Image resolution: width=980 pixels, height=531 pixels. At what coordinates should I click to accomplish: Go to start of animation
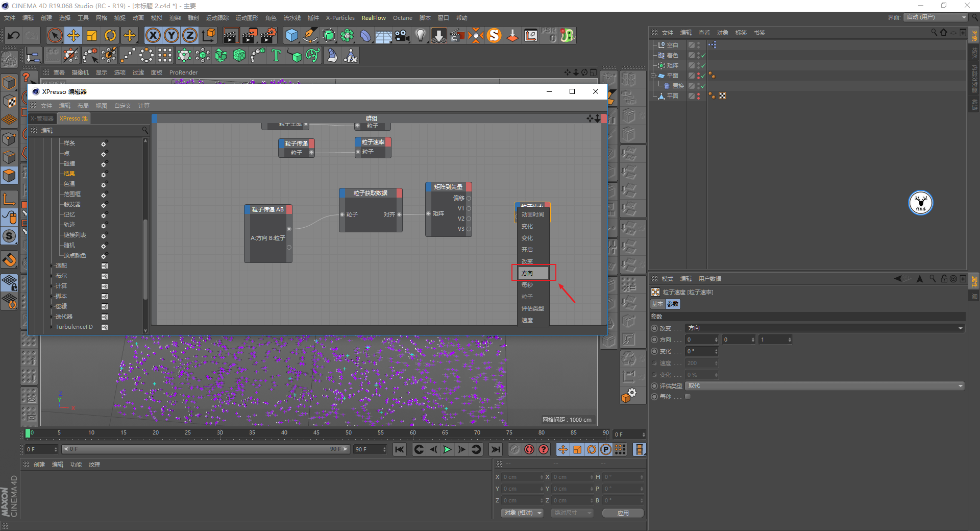pyautogui.click(x=400, y=449)
